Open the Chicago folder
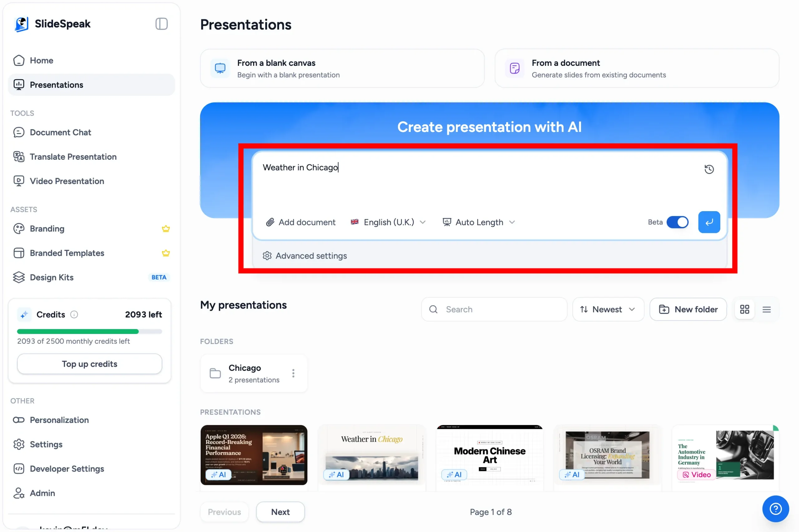Viewport: 799px width, 532px height. point(254,373)
